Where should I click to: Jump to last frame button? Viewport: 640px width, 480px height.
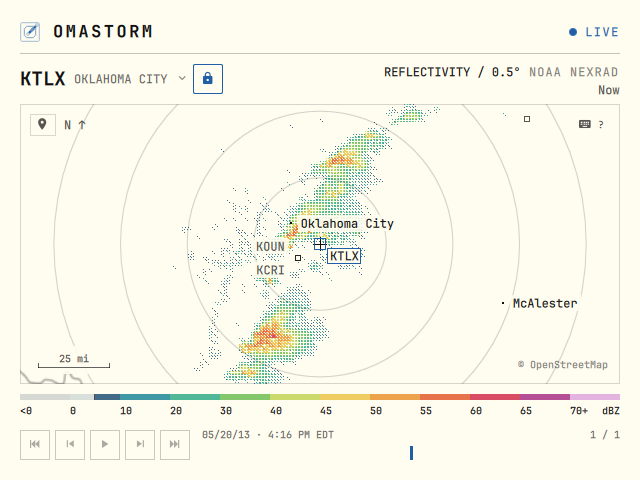tap(175, 444)
